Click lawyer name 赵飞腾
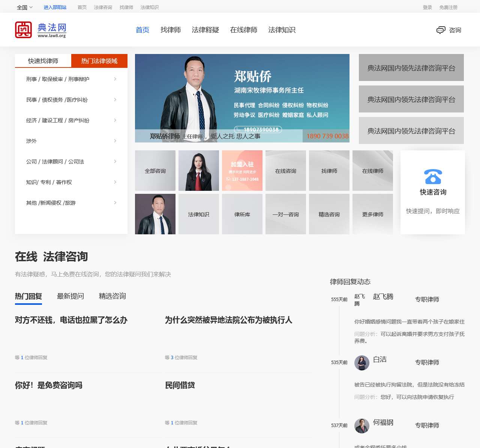Screen dimensions: 480x448 [x=383, y=297]
